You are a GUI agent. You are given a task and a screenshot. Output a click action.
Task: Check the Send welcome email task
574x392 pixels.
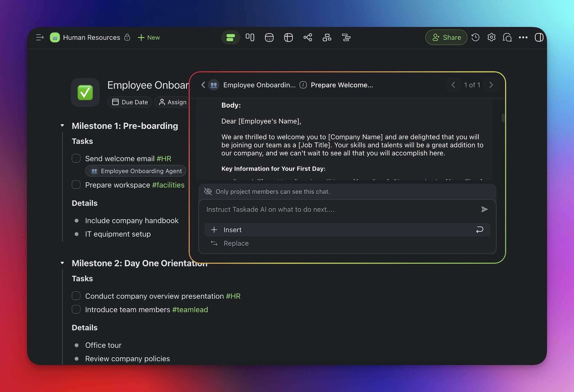[76, 158]
